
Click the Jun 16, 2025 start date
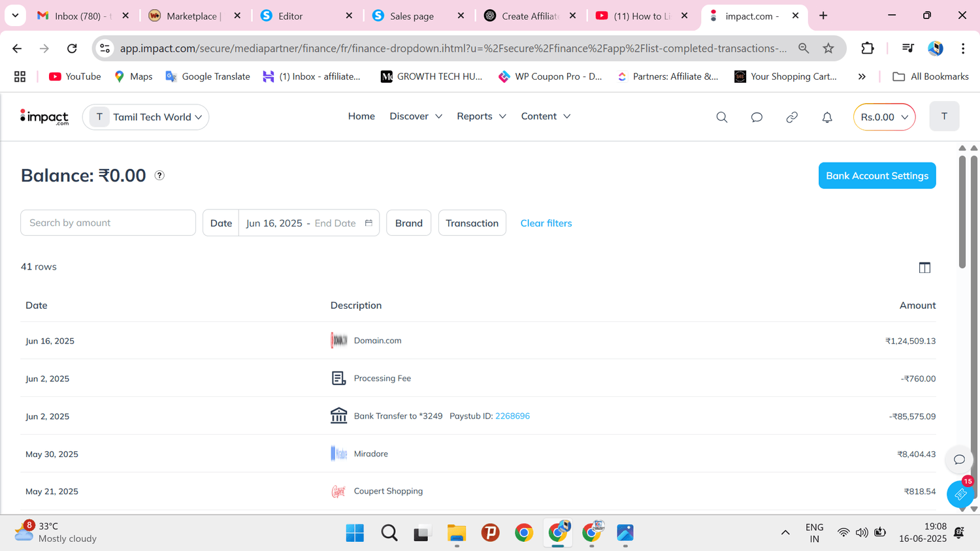click(274, 223)
